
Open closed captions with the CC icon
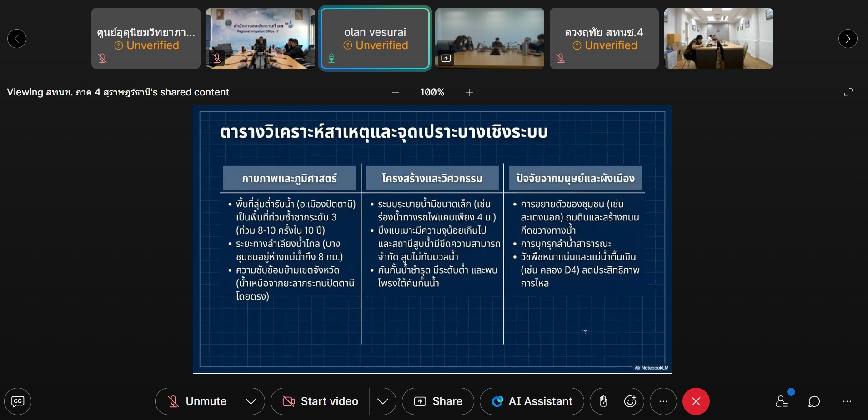18,401
